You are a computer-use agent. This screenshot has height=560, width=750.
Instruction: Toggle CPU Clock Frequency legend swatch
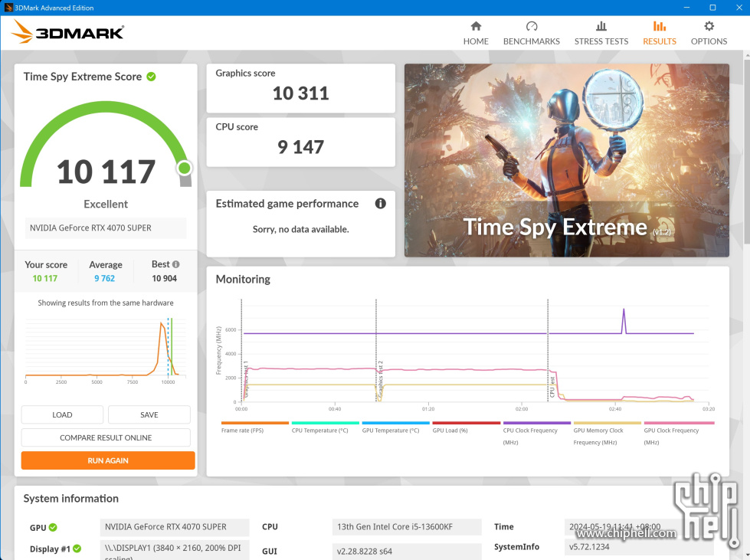tap(537, 423)
